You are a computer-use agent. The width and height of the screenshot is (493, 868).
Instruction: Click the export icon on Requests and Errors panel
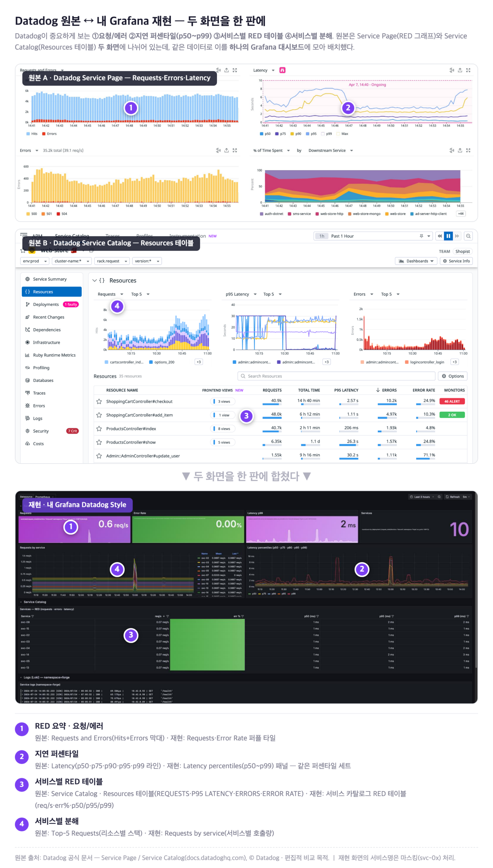tap(226, 70)
